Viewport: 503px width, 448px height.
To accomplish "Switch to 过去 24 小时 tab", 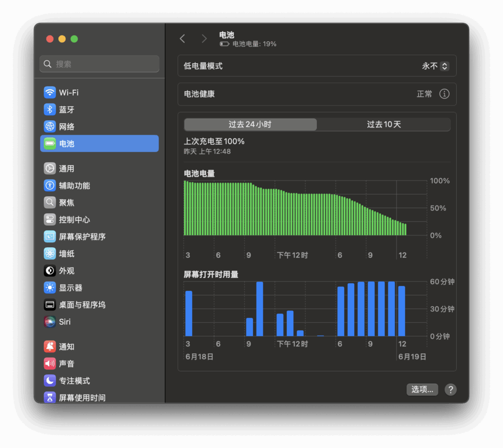I will [250, 125].
